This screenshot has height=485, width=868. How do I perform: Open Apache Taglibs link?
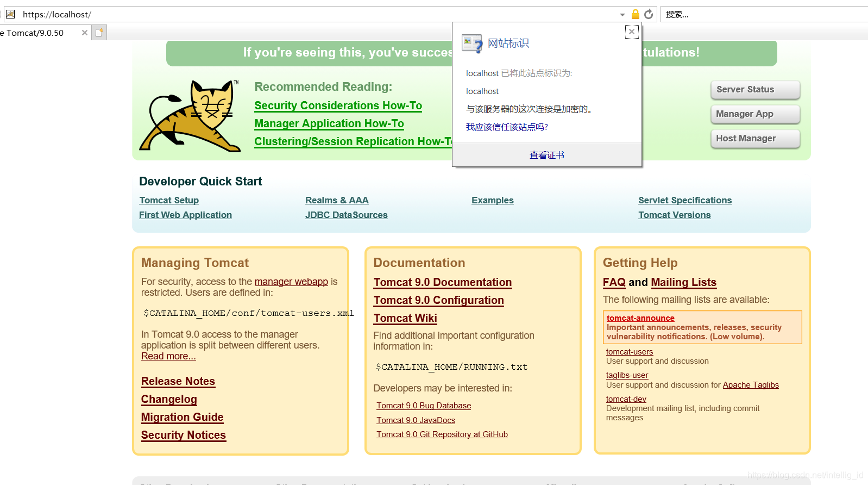click(751, 385)
